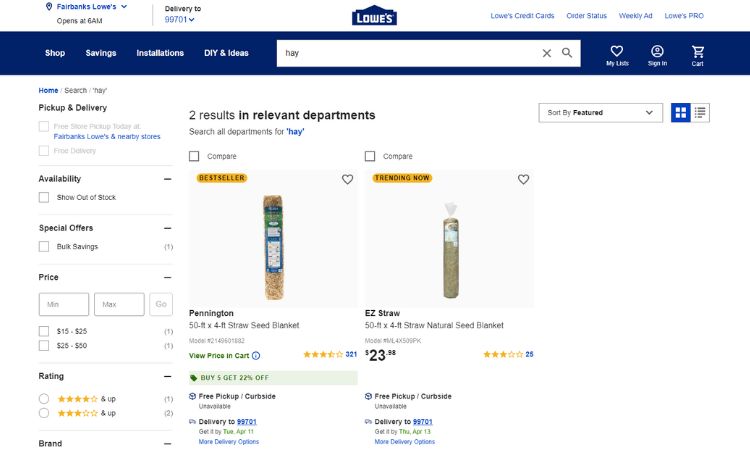Open the Shop menu
The width and height of the screenshot is (750, 450).
55,53
